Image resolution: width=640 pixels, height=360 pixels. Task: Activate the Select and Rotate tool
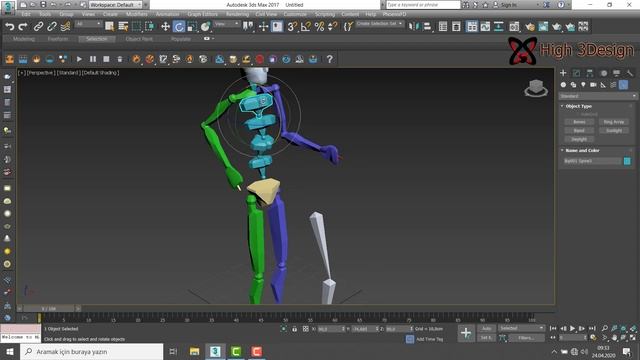point(179,27)
